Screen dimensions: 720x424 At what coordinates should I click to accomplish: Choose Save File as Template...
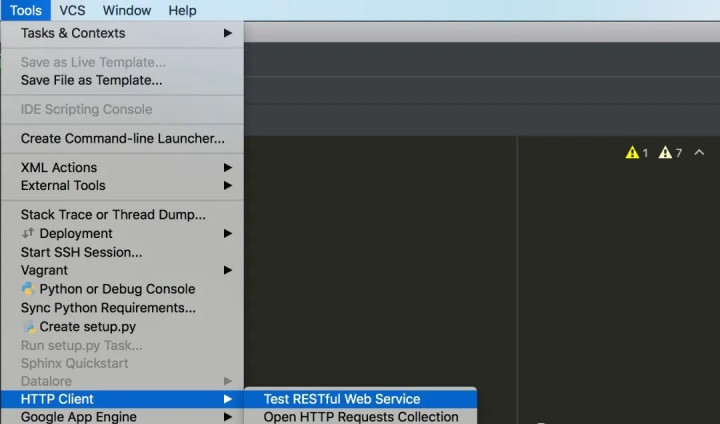click(x=122, y=80)
